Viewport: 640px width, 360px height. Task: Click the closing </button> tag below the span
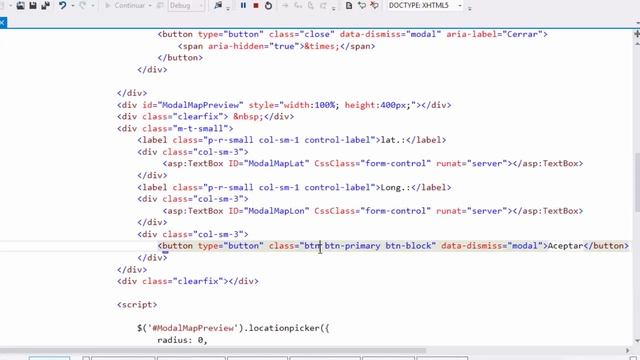tap(180, 58)
